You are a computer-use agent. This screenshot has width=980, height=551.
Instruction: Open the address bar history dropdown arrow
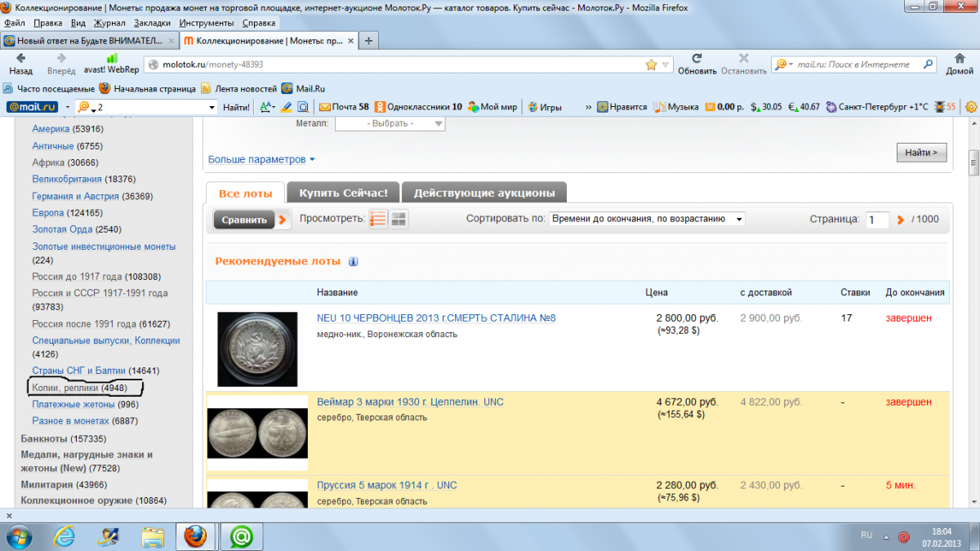pos(666,64)
